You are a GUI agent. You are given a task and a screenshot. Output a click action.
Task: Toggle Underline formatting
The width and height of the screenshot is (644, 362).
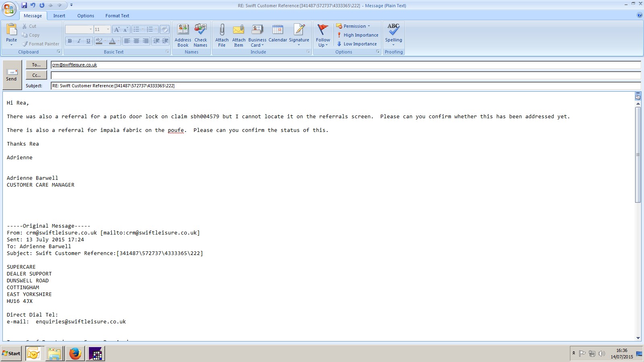[88, 41]
